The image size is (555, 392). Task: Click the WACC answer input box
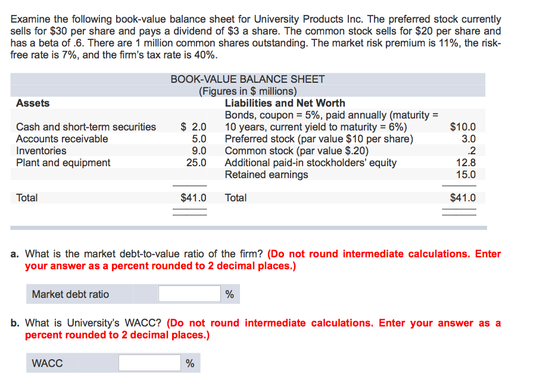pos(149,363)
